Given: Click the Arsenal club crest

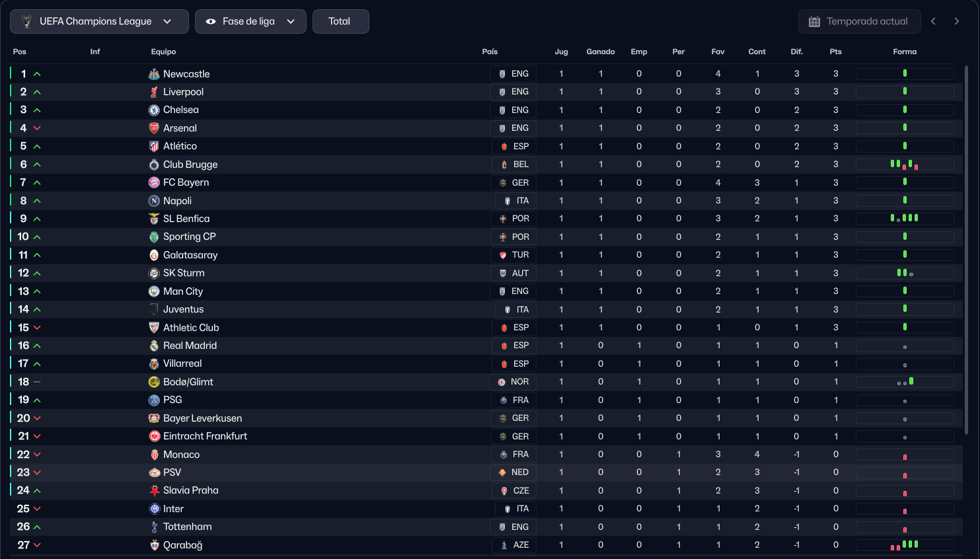Looking at the screenshot, I should [154, 128].
